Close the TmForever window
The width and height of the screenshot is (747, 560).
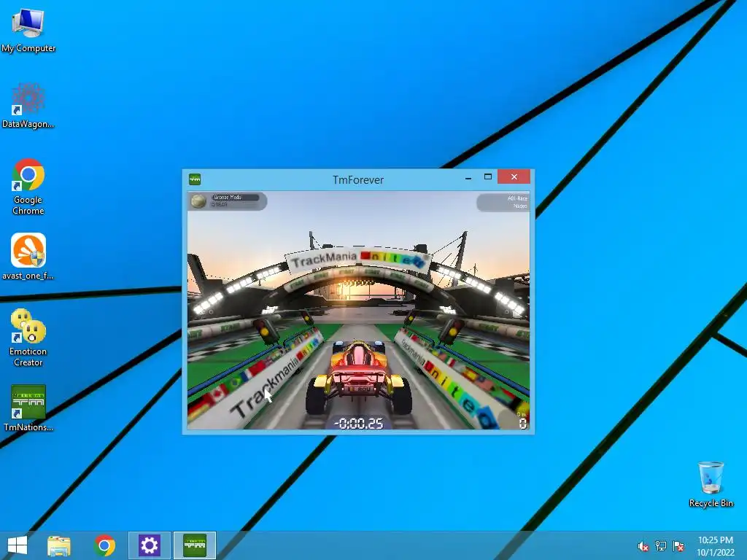[x=514, y=176]
